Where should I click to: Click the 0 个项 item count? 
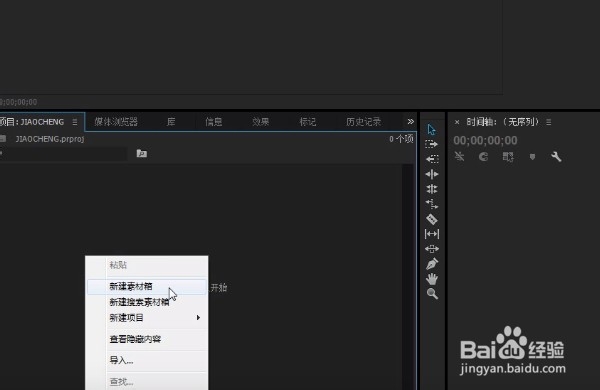[401, 139]
